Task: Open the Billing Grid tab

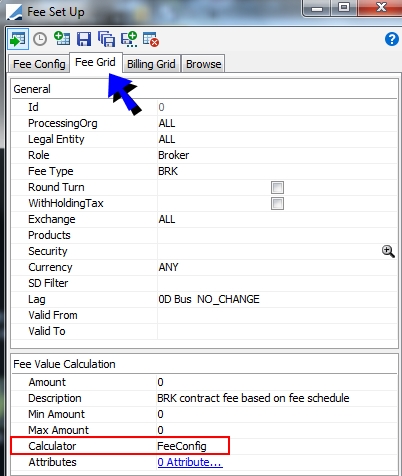Action: (x=151, y=64)
